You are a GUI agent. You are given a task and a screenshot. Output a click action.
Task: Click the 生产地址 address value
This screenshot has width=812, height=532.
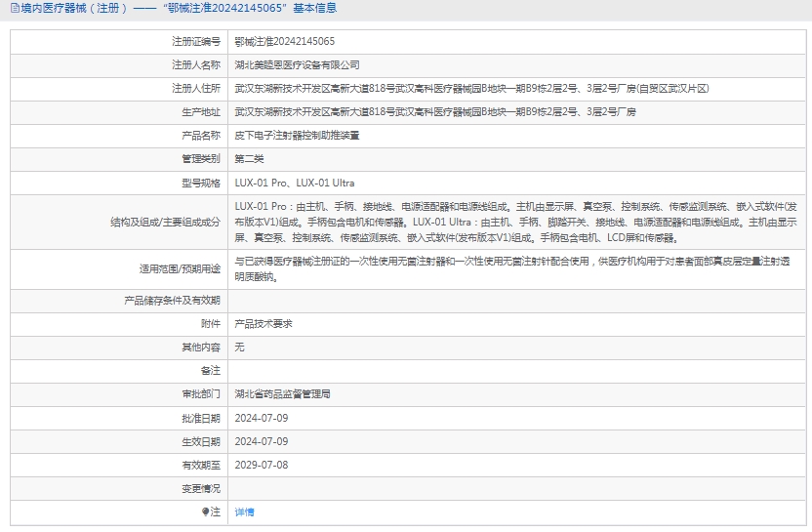435,112
